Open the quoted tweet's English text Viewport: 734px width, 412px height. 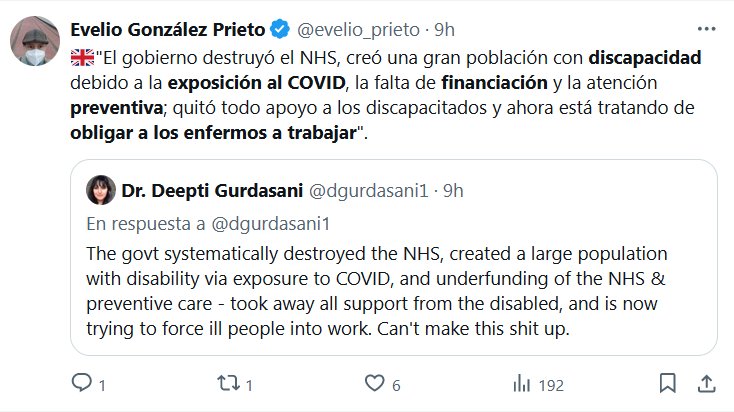[x=377, y=291]
